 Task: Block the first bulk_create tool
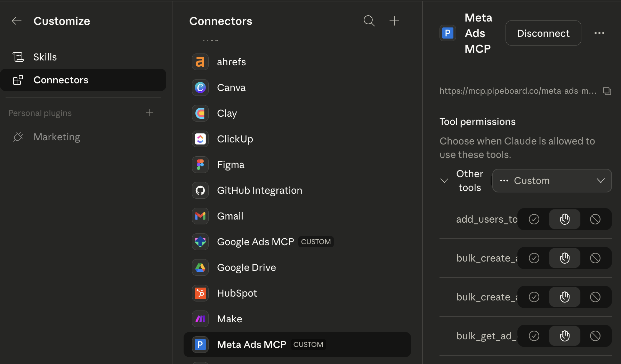[x=595, y=258]
